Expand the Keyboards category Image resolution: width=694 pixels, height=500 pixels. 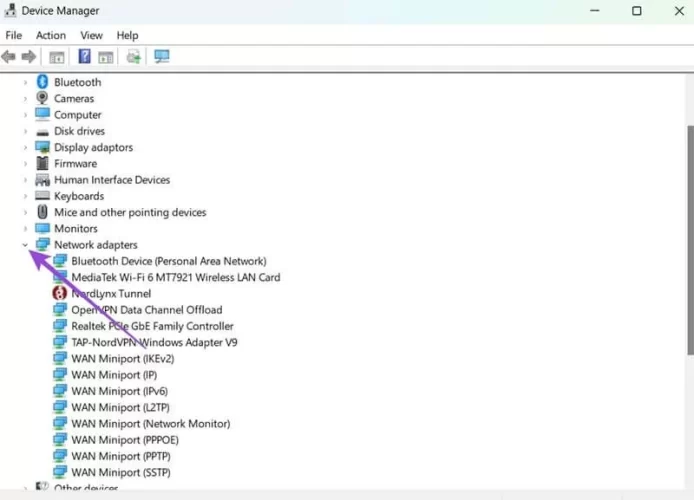click(x=25, y=197)
